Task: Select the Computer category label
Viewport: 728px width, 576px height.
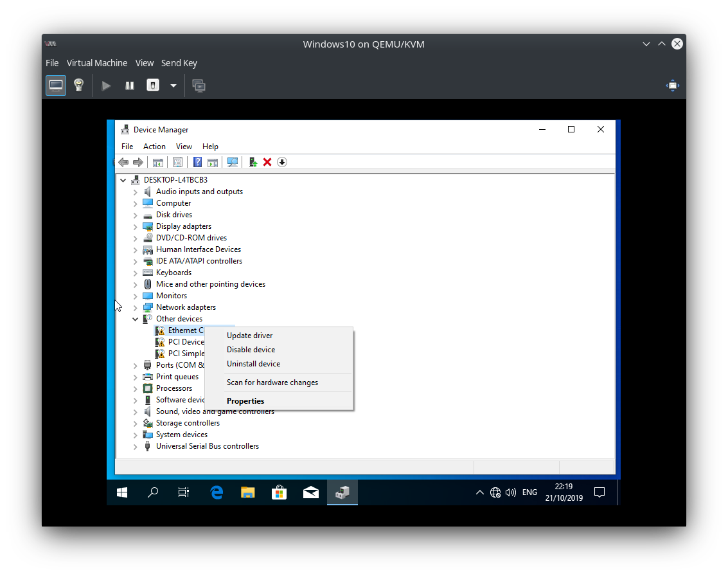Action: coord(173,203)
